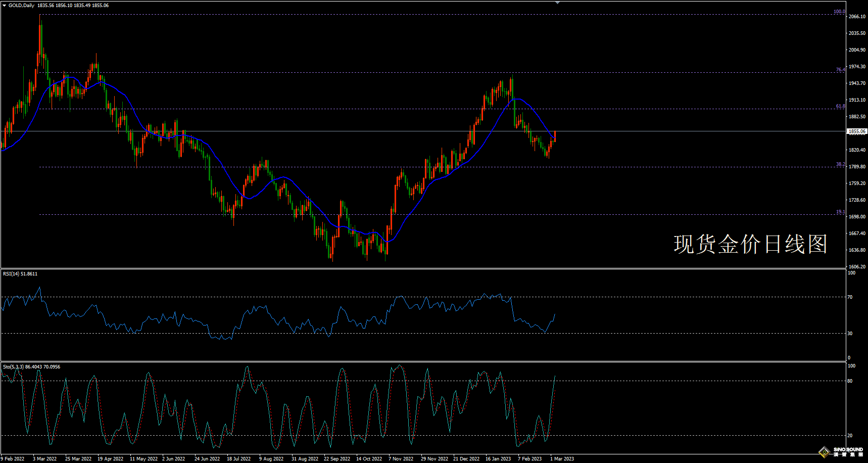Open the dropdown arrow beside GOLD,Daily
868x463 pixels.
point(4,6)
